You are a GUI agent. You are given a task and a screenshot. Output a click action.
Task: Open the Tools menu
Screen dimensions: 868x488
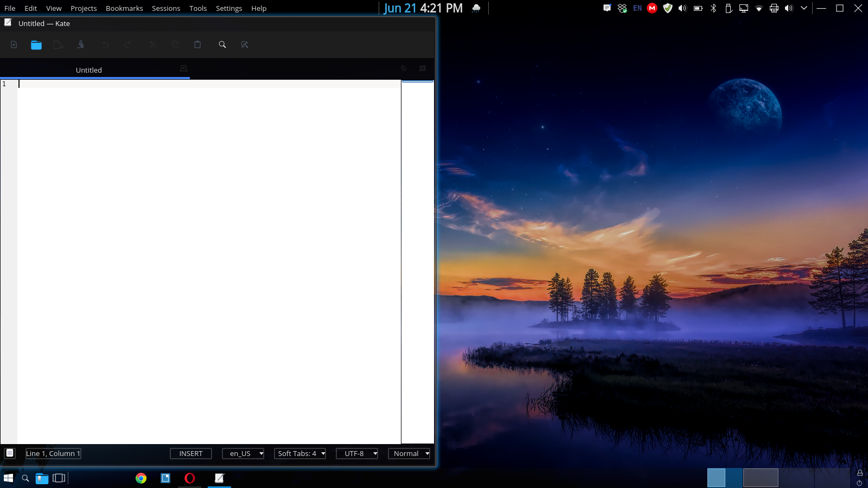pyautogui.click(x=198, y=8)
